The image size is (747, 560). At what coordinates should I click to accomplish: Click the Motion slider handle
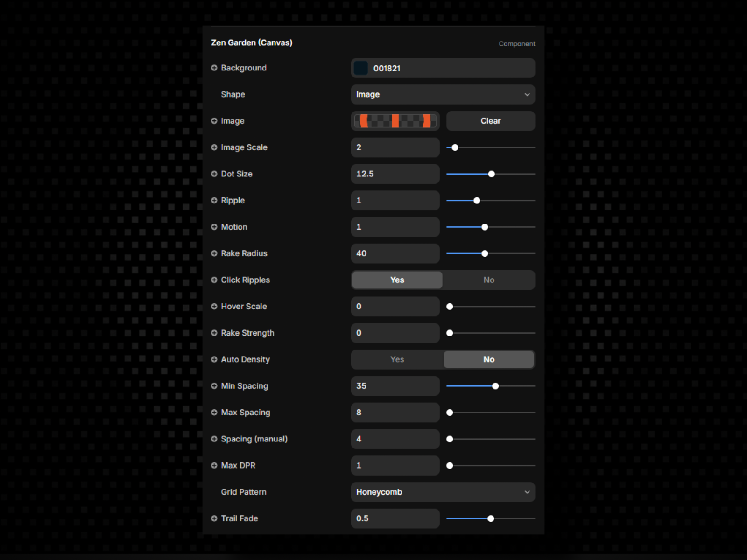coord(485,227)
